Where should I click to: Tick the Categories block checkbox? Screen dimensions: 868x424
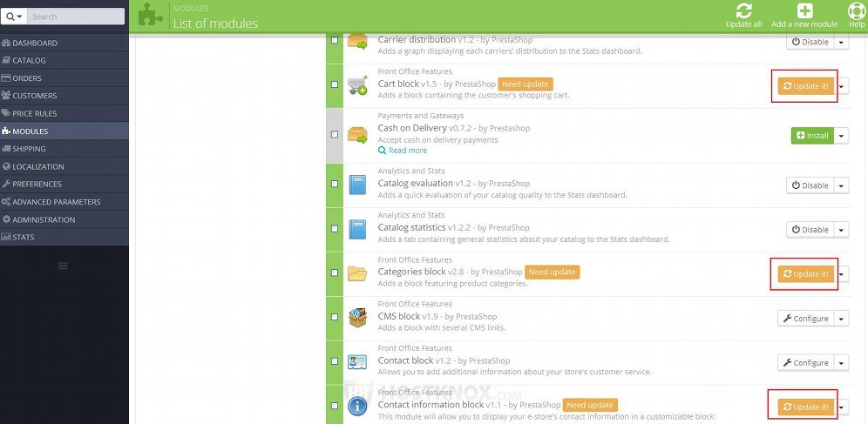tap(335, 272)
